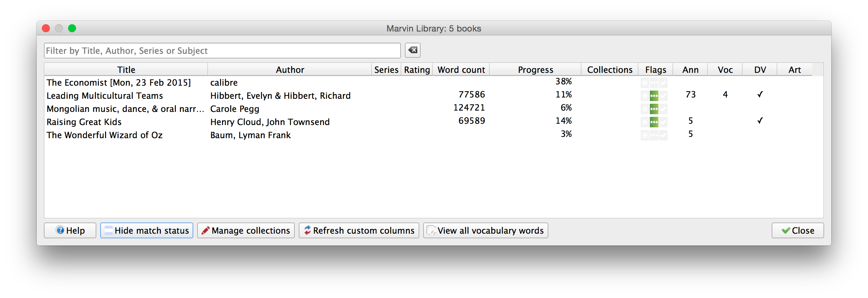The image size is (868, 298).
Task: Sort the table by Title column header
Action: pos(126,70)
